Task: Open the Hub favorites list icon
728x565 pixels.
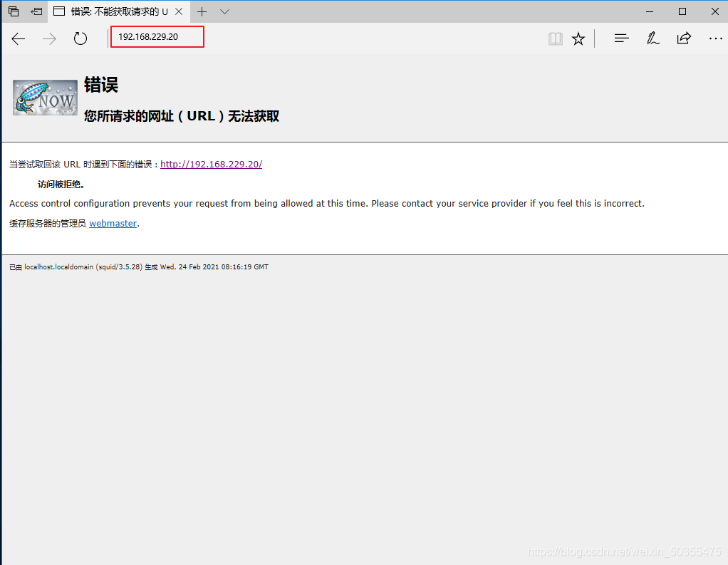Action: point(621,38)
